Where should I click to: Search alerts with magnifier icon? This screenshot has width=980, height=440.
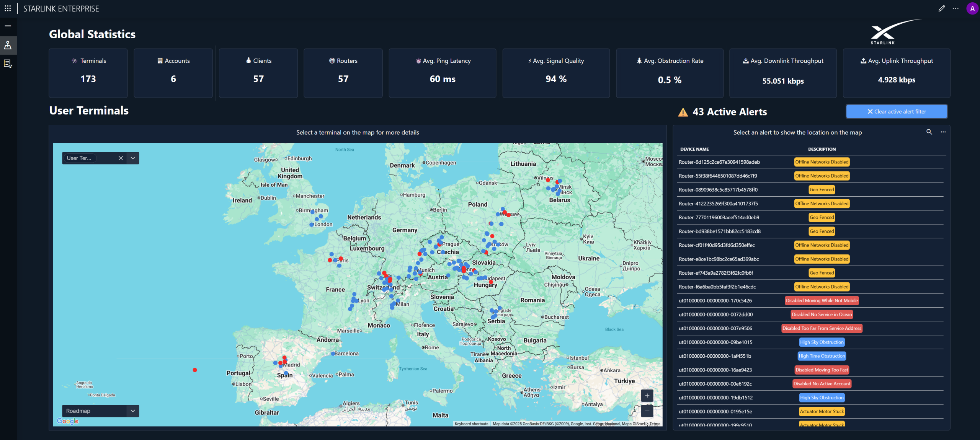coord(929,132)
